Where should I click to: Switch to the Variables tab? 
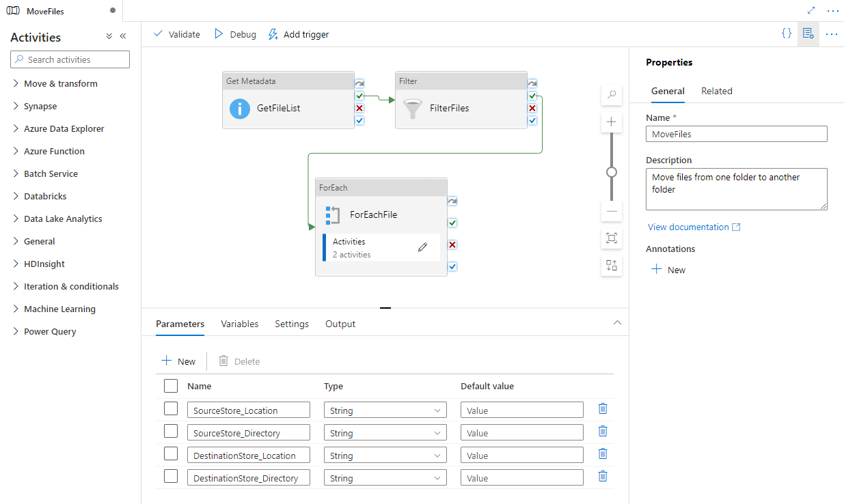pos(239,324)
